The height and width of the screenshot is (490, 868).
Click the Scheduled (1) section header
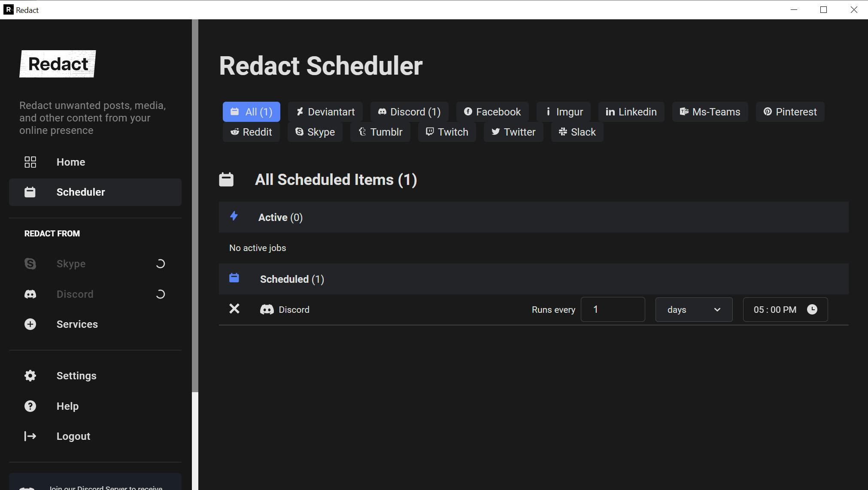(x=534, y=279)
